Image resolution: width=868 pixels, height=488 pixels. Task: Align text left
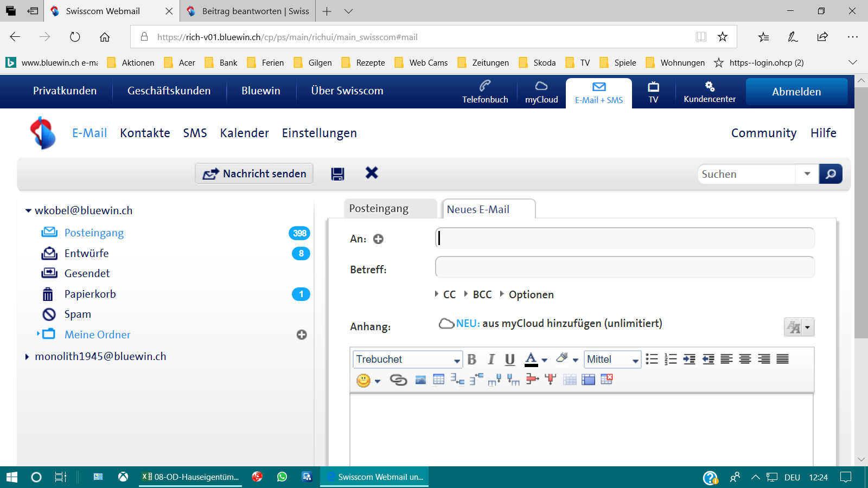pyautogui.click(x=726, y=359)
